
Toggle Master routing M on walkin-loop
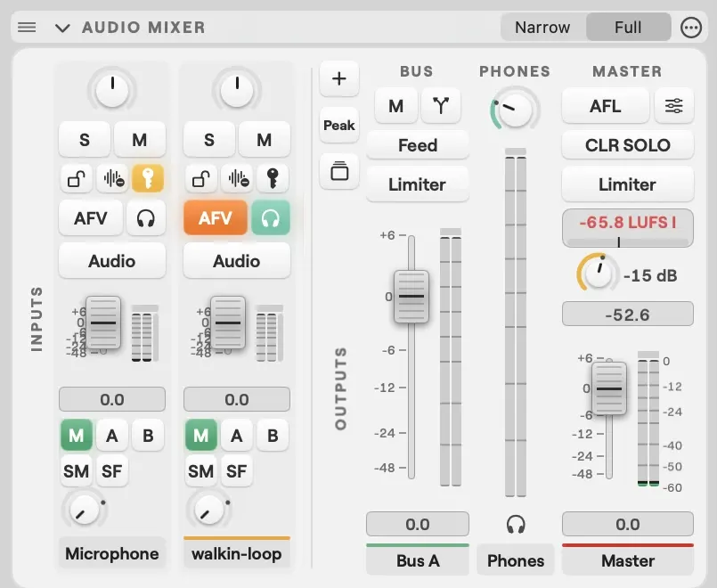click(x=201, y=436)
